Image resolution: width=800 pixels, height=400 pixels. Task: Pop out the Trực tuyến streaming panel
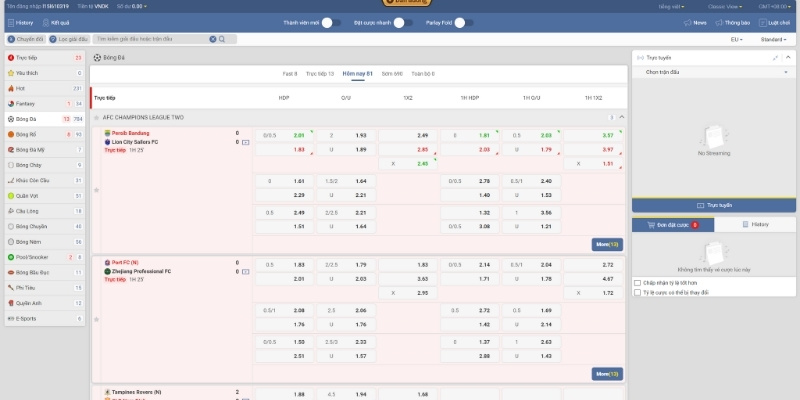776,58
